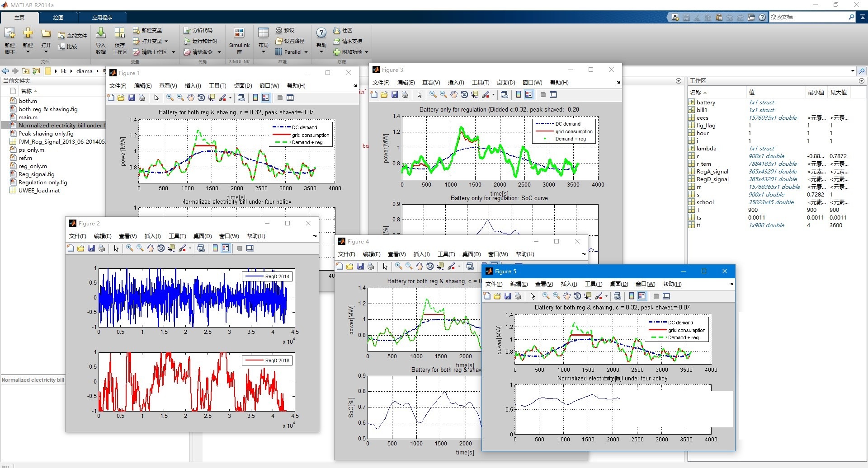Expand the New (新建) dropdown arrow
Viewport: 868px width, 468px height.
[28, 52]
